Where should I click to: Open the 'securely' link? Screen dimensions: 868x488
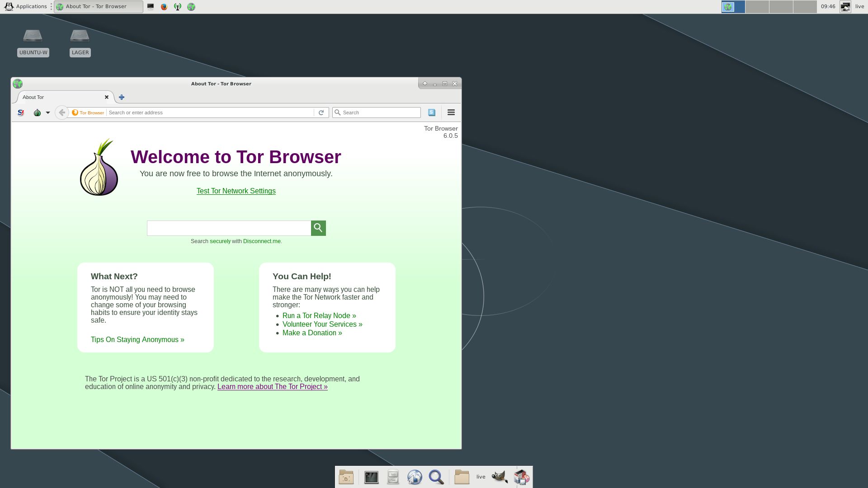pyautogui.click(x=220, y=241)
